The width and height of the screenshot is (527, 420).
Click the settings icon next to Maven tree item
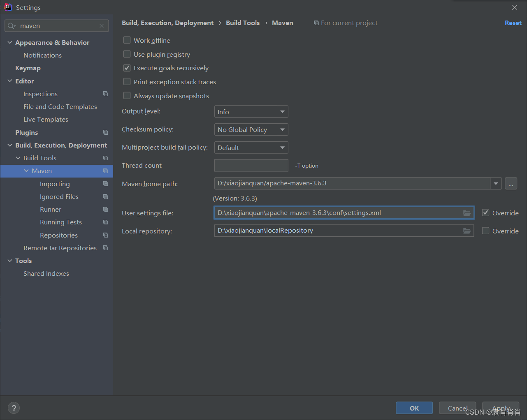click(106, 171)
